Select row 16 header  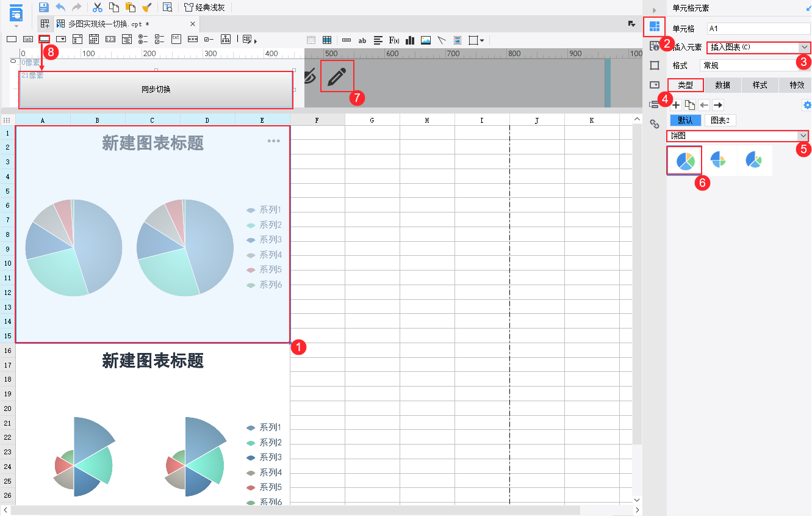point(8,351)
